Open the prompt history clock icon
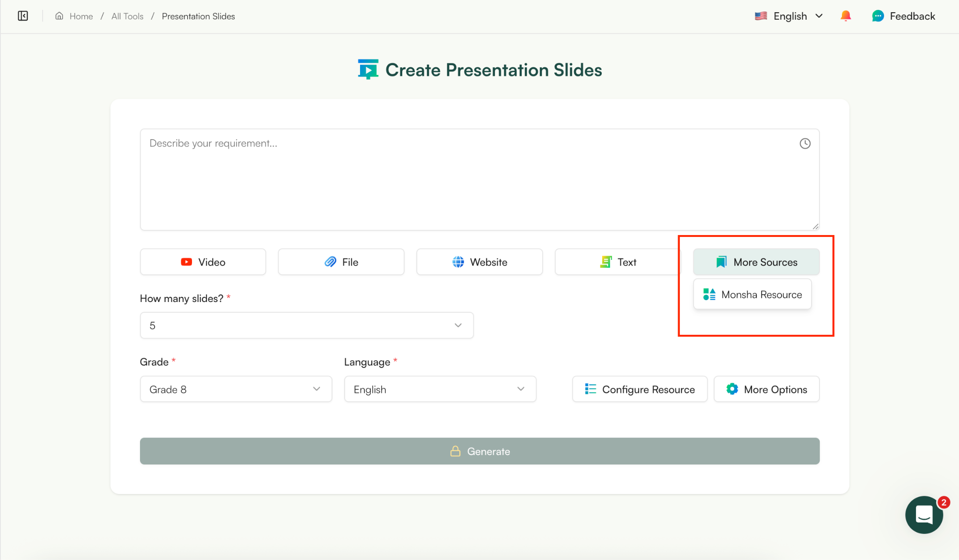959x560 pixels. point(805,143)
